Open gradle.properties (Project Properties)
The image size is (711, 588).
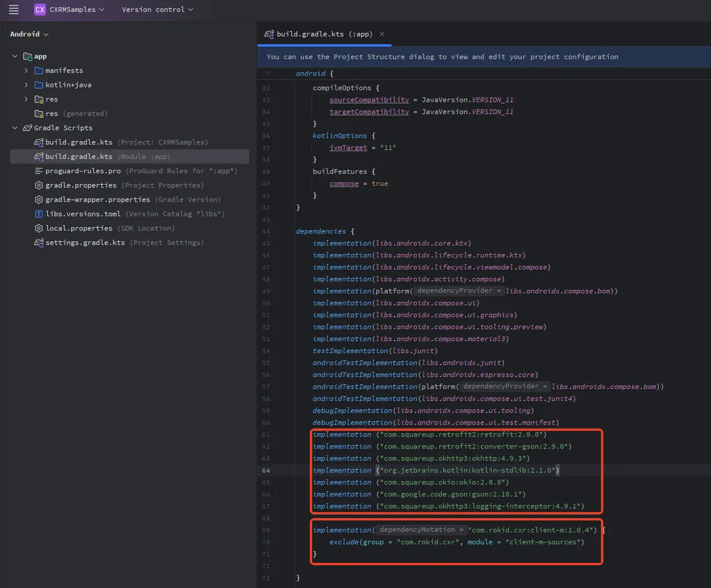[125, 185]
